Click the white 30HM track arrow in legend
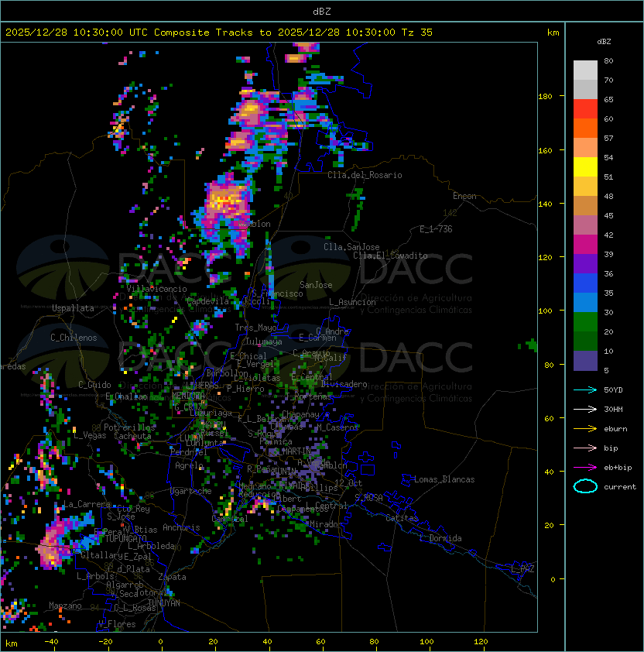Viewport: 644px width, 652px height. click(x=585, y=410)
